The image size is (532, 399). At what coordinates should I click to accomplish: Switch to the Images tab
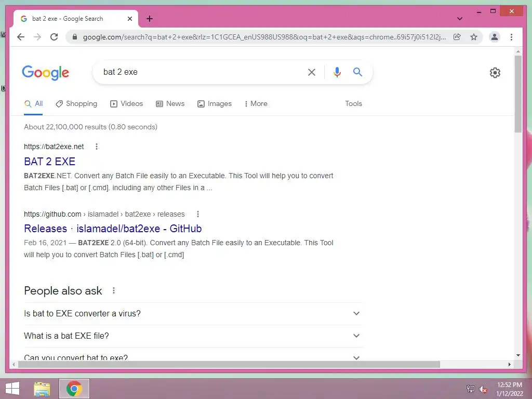coord(215,104)
